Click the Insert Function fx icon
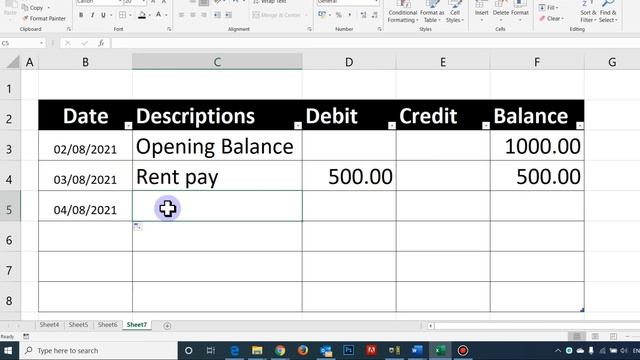The image size is (640, 360). [x=101, y=43]
